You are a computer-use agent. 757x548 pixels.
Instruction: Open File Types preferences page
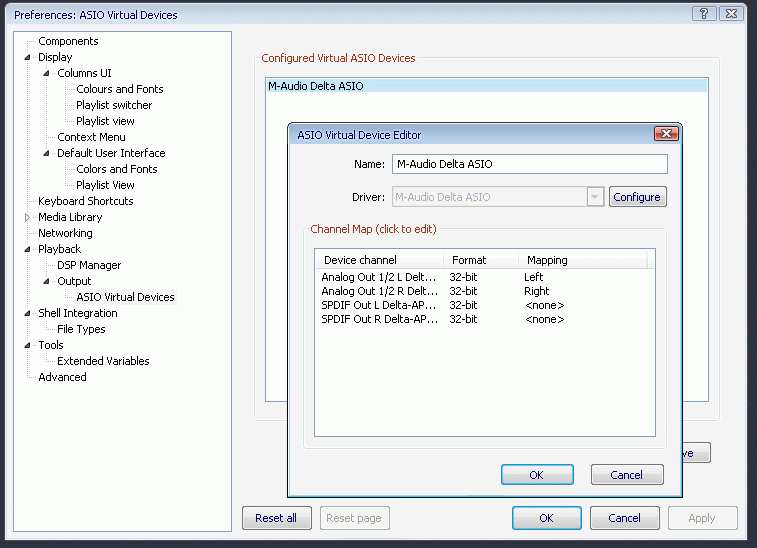[x=81, y=329]
